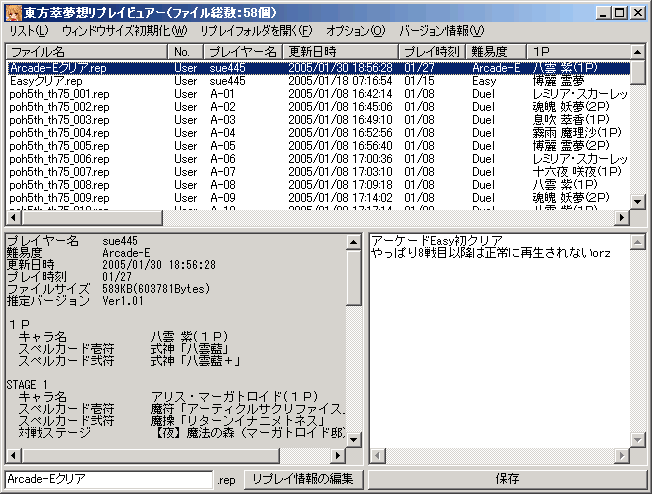Screen dimensions: 652x494
Task: Open the リスト(L) menu
Action: point(29,31)
